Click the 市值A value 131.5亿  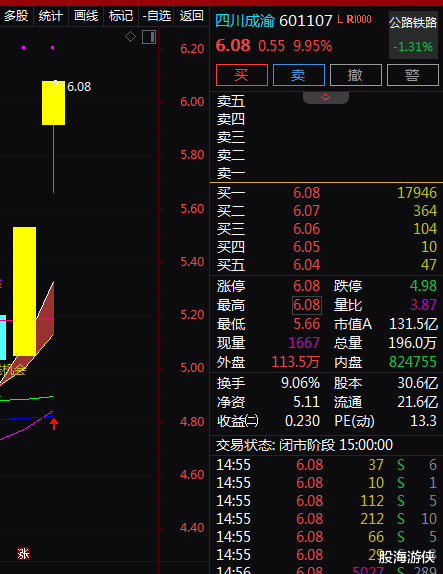pos(413,324)
